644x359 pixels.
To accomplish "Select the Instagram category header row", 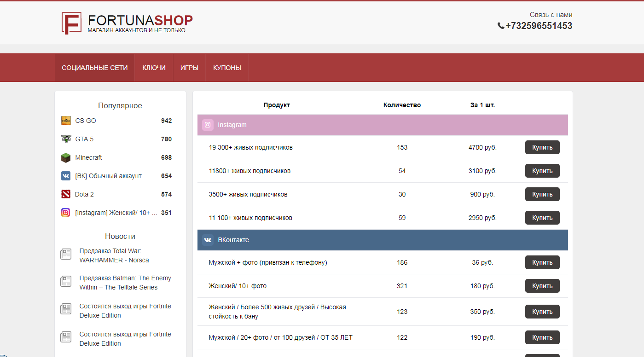I will pos(383,125).
